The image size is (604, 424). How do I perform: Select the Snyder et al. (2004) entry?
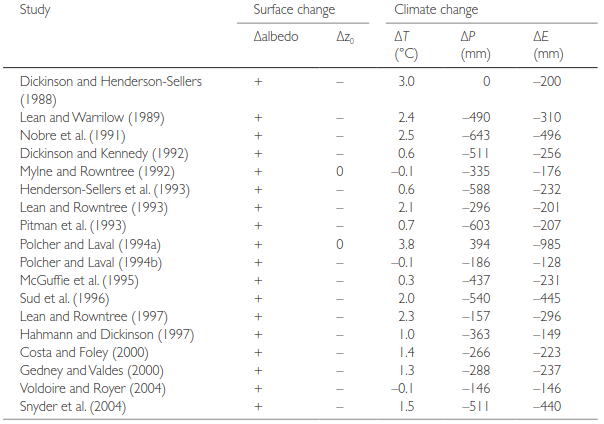coord(73,407)
